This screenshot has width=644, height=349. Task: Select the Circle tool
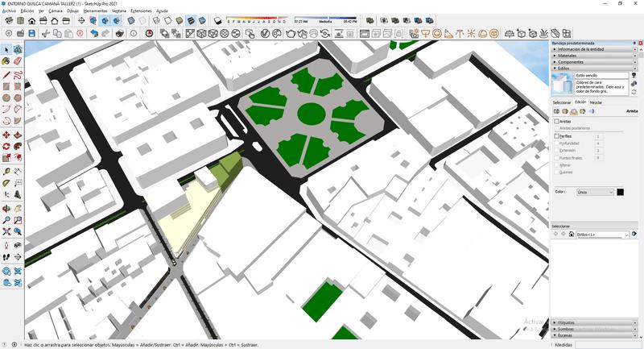click(x=6, y=98)
